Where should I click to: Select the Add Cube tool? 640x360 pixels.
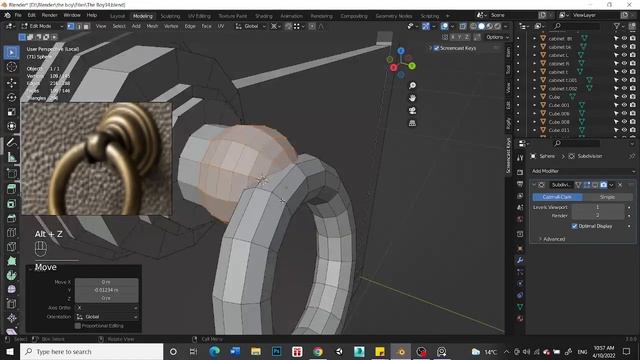[11, 173]
